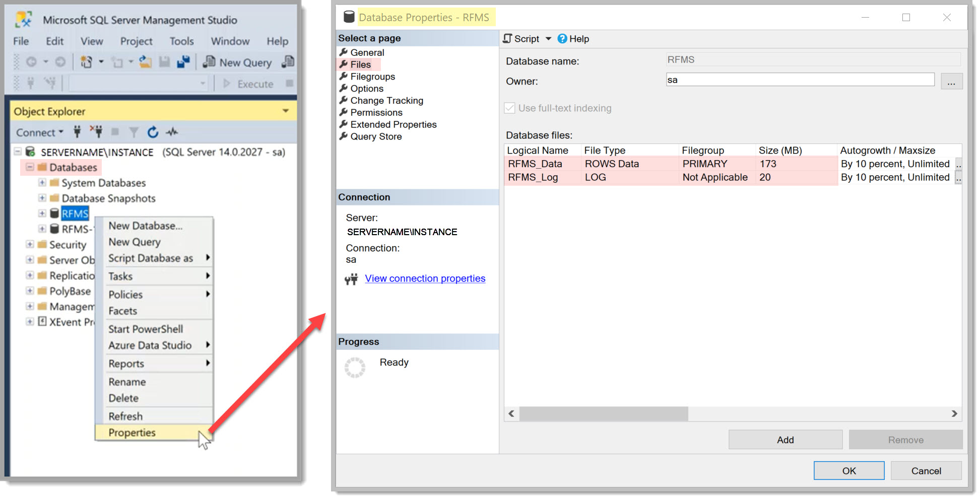The width and height of the screenshot is (980, 499).
Task: Open the Script dropdown arrow
Action: tap(549, 39)
